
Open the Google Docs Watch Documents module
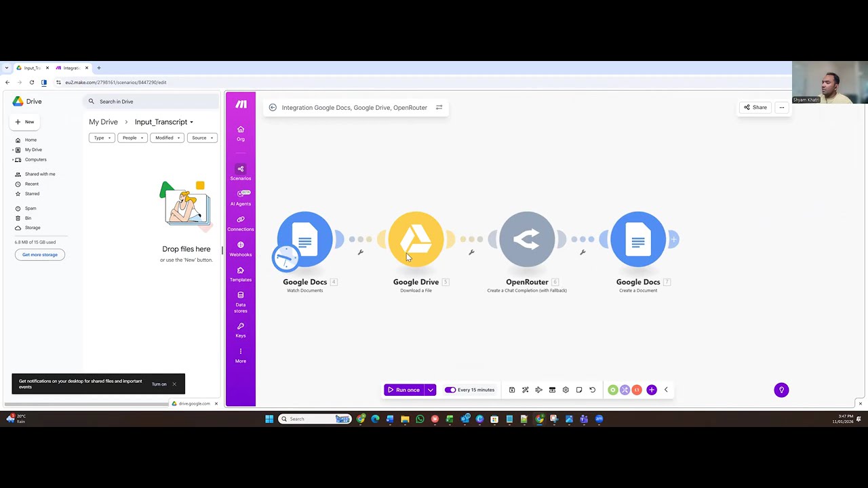point(304,239)
